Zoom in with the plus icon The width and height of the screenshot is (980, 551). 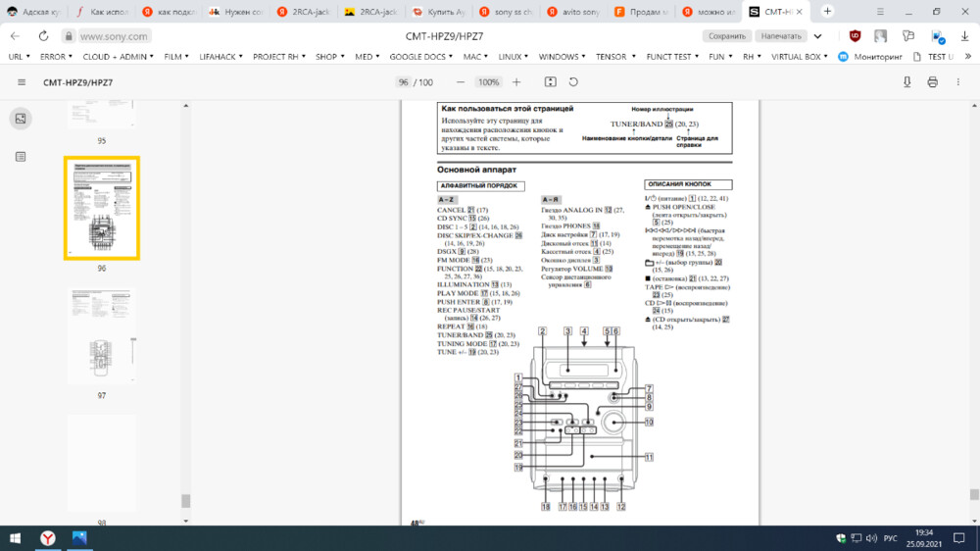tap(516, 82)
